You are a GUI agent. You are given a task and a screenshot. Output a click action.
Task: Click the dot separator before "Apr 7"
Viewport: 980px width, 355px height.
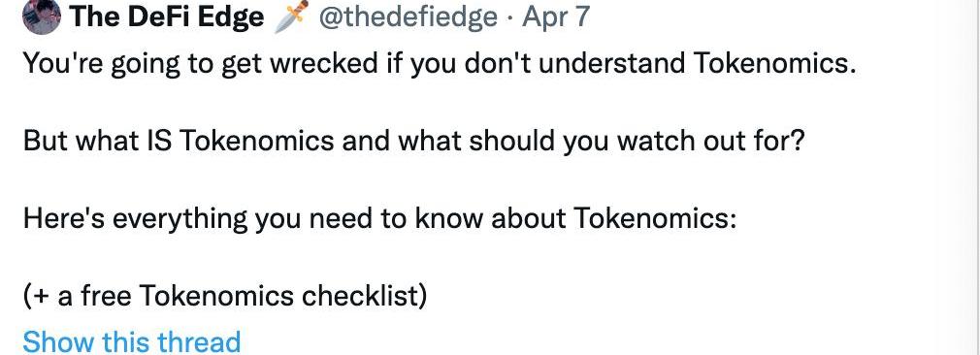[x=510, y=17]
